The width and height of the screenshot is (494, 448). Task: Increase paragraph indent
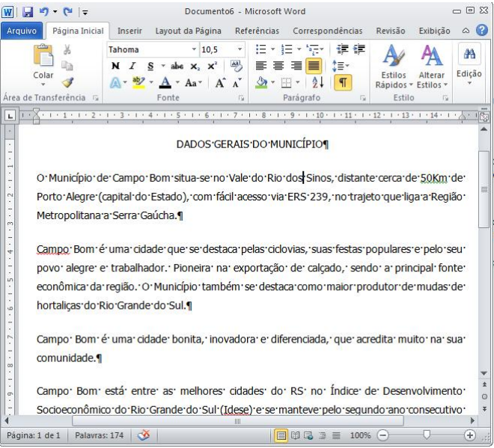pos(359,49)
